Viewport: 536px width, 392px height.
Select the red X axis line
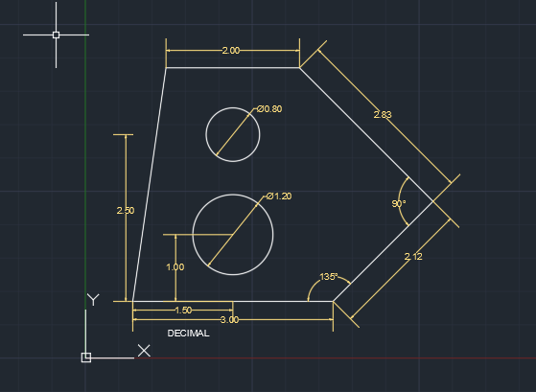(x=335, y=358)
